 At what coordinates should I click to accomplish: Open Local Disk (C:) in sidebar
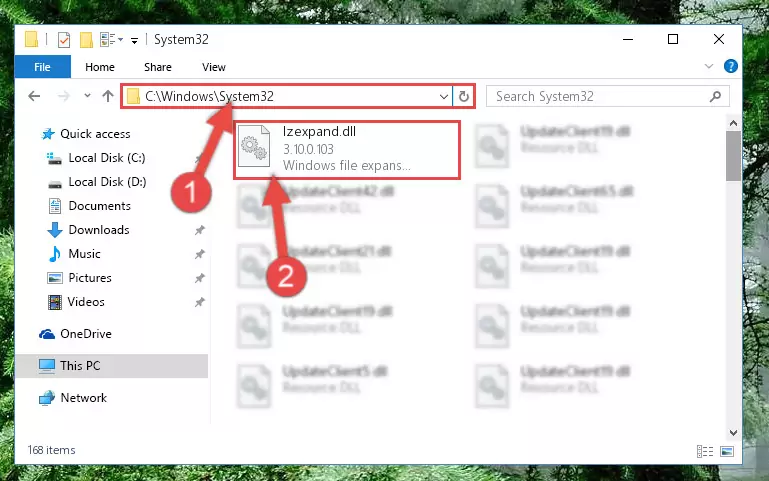(106, 158)
